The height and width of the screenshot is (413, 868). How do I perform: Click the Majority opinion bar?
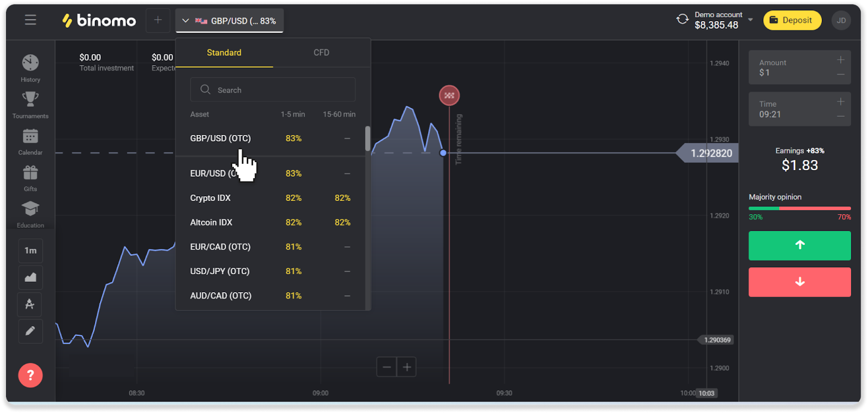[800, 208]
